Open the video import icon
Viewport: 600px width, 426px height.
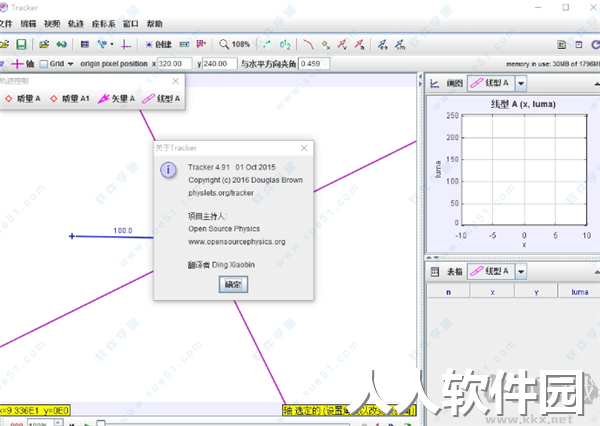44,44
